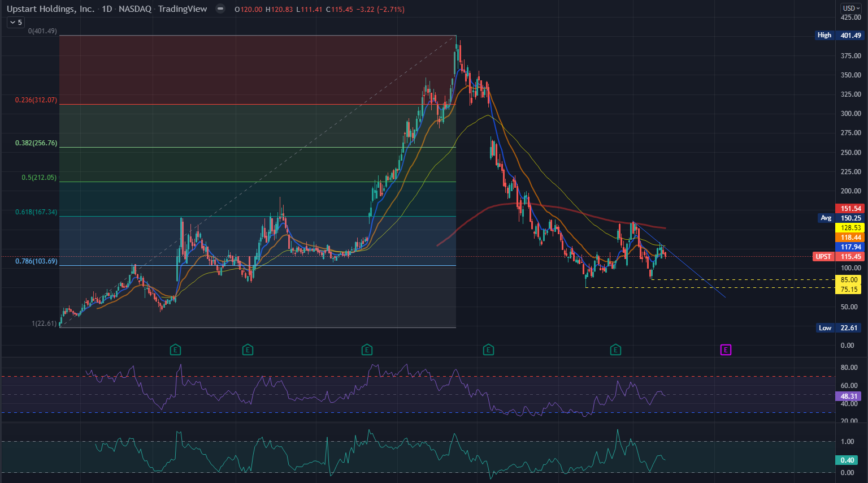Click the Fibonacci label 0.5(212.05)

click(40, 178)
